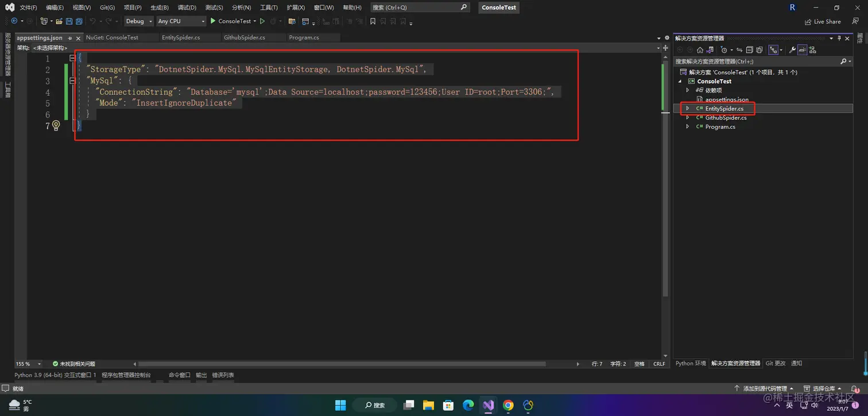Click Live Share icon
This screenshot has width=868, height=416.
(x=808, y=21)
